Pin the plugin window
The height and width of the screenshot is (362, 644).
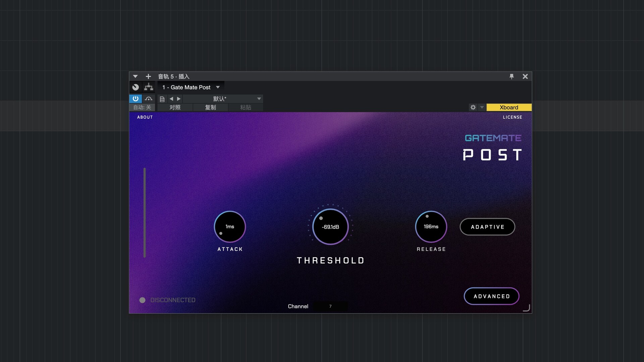pos(512,76)
